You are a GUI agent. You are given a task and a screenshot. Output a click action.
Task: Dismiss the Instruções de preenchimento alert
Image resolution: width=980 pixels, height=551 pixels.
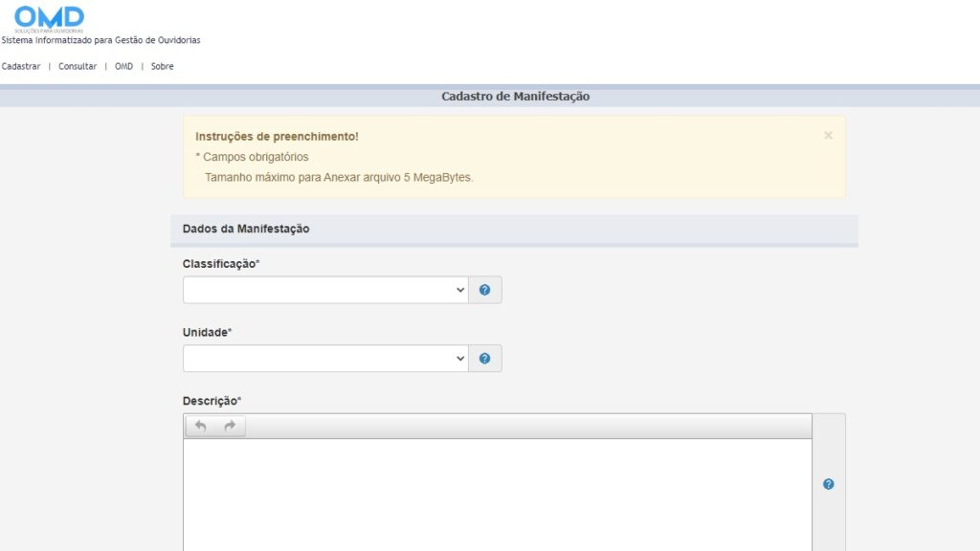pos(828,136)
